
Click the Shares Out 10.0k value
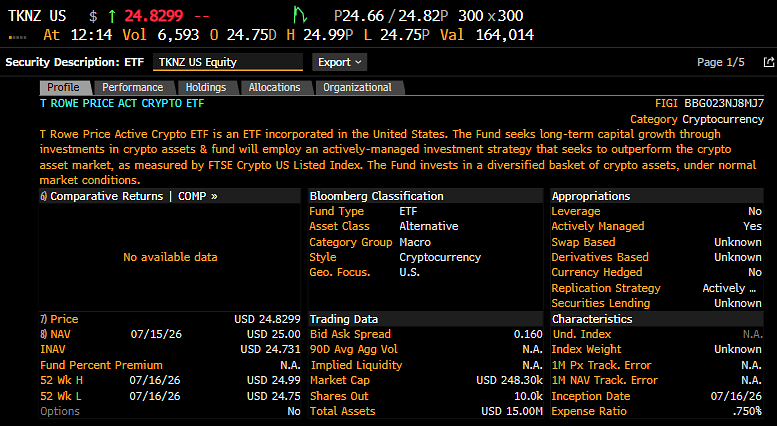tap(528, 396)
